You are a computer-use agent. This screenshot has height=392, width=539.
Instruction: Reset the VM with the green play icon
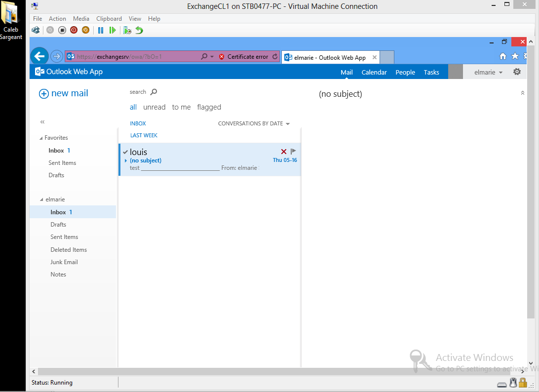(x=113, y=30)
